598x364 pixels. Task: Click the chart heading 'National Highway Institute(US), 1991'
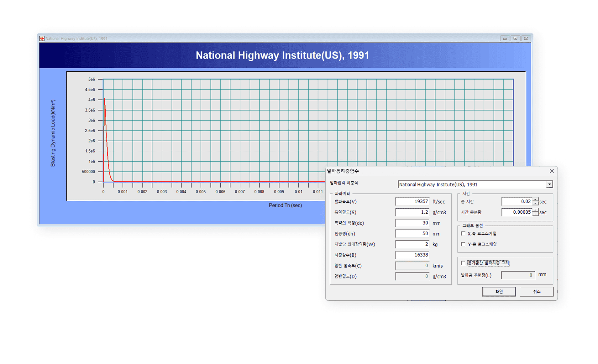[x=282, y=55]
